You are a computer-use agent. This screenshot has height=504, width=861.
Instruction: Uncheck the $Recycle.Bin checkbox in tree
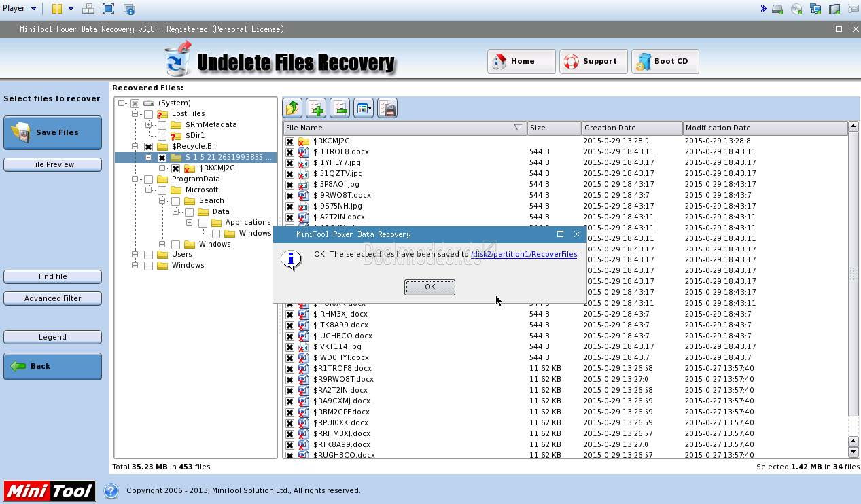[148, 147]
